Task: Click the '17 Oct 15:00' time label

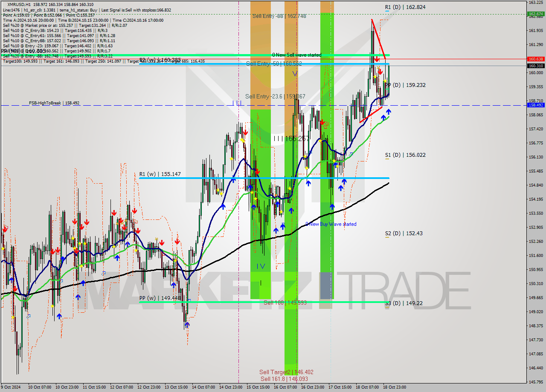Action: tap(340, 387)
